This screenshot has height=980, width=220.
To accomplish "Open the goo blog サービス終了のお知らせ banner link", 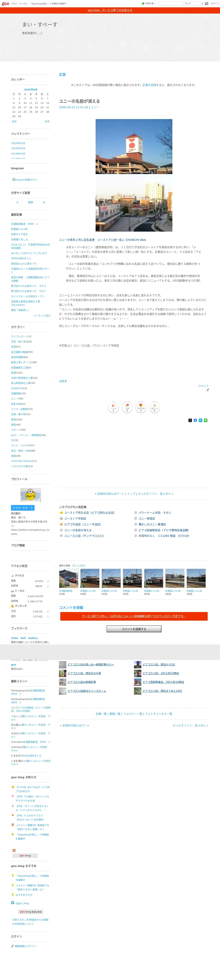I will point(110,10).
